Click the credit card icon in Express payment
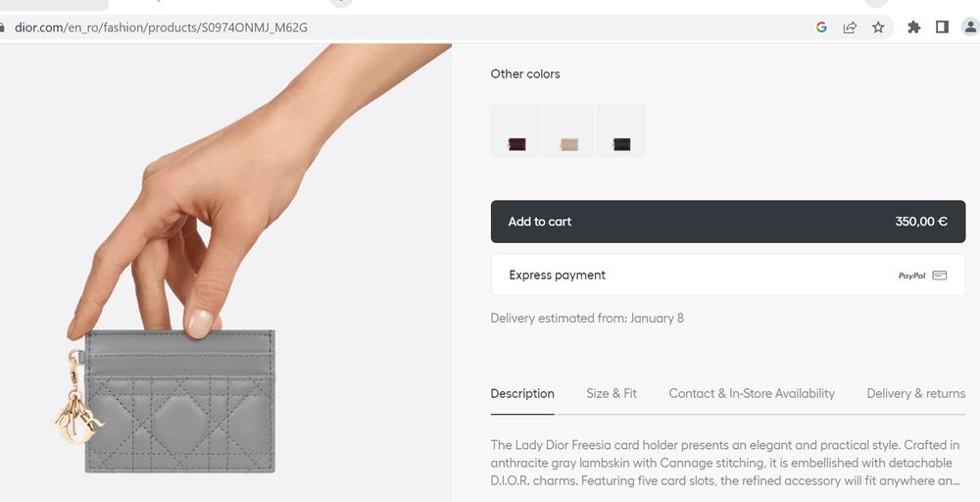The width and height of the screenshot is (980, 502). [940, 276]
